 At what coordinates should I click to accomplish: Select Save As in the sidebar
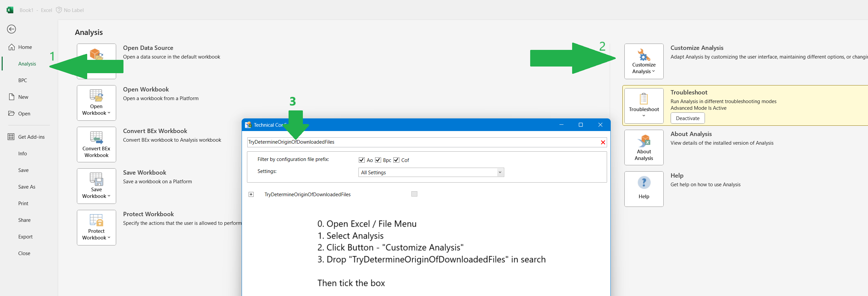click(x=27, y=187)
